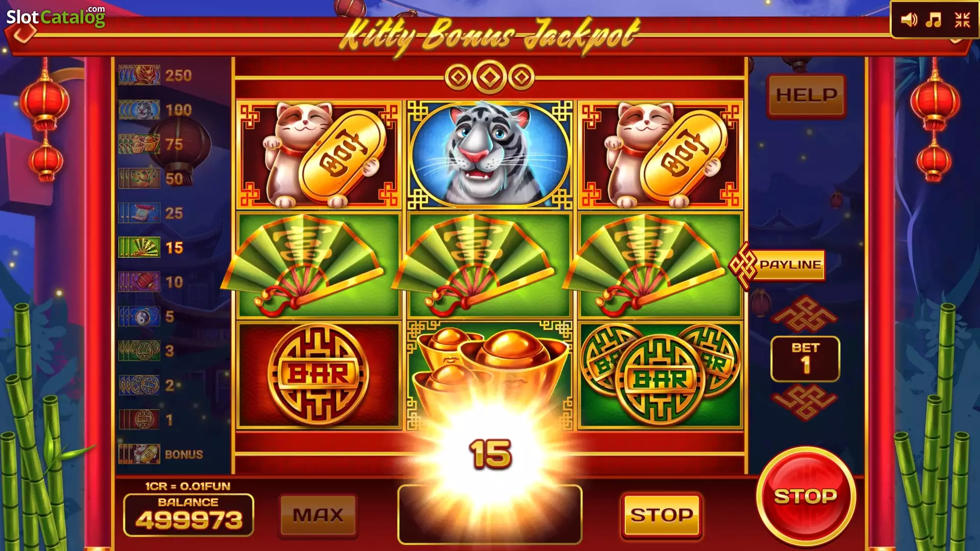Increase bet with the upper knot arrow

click(804, 315)
